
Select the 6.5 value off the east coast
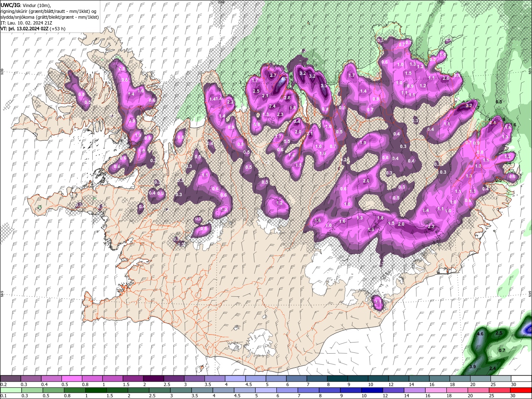click(499, 101)
